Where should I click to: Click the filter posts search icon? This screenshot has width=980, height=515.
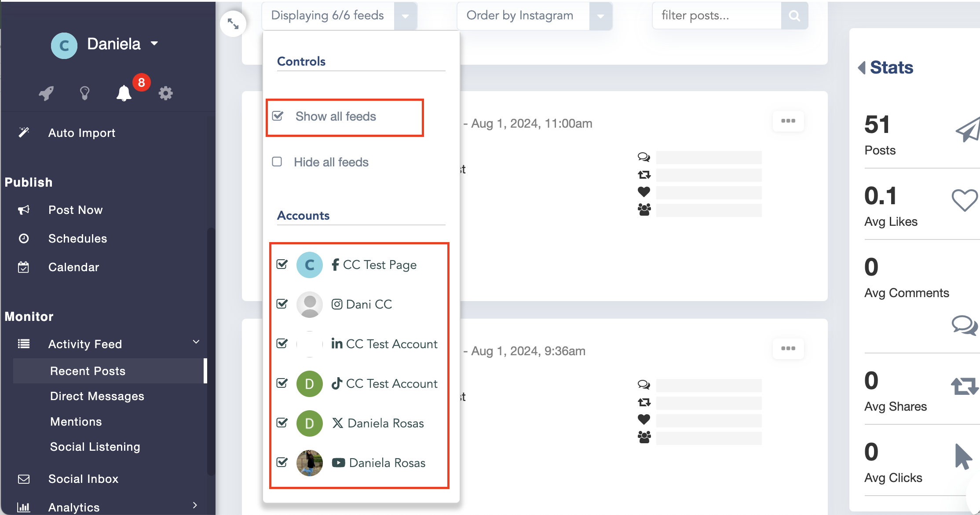pyautogui.click(x=794, y=16)
